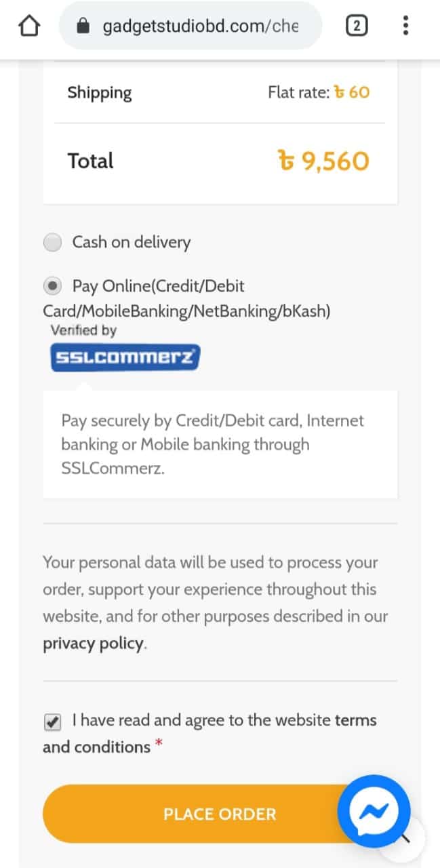440x868 pixels.
Task: Select the Cash on delivery radio button
Action: [52, 243]
